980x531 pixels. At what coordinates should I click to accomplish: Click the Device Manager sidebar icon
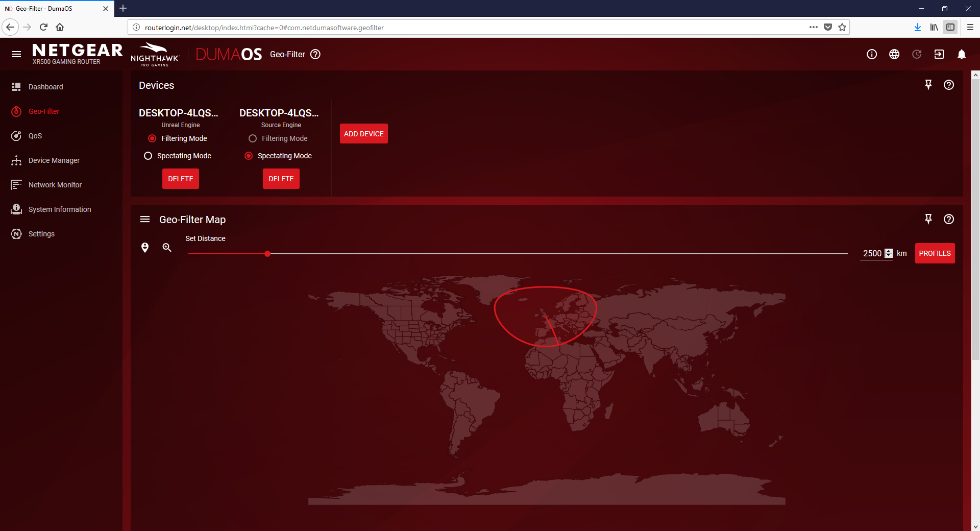point(16,160)
